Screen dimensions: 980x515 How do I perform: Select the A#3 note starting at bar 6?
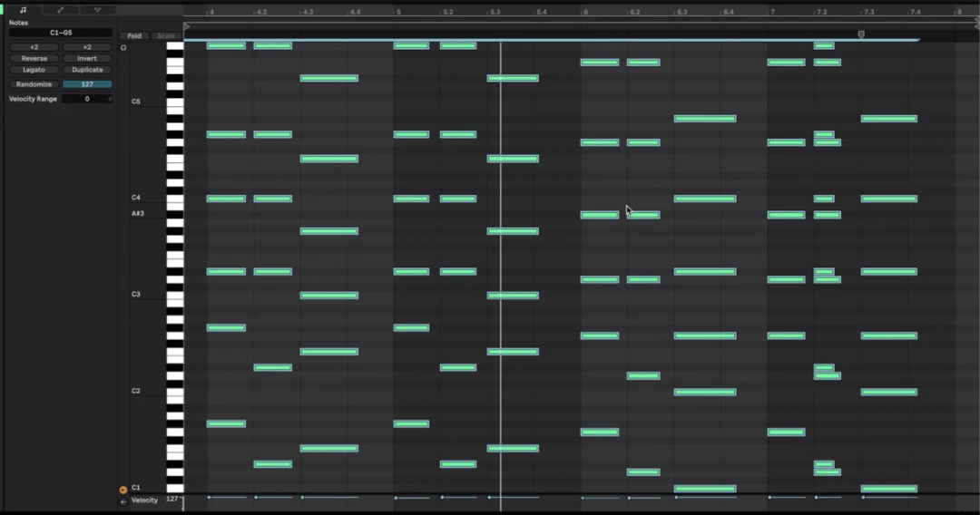[x=600, y=215]
